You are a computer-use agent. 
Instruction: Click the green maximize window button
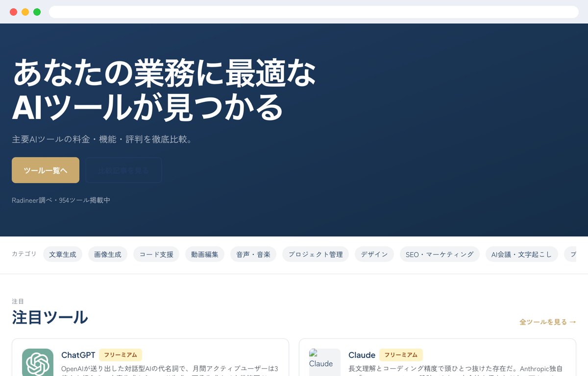37,12
